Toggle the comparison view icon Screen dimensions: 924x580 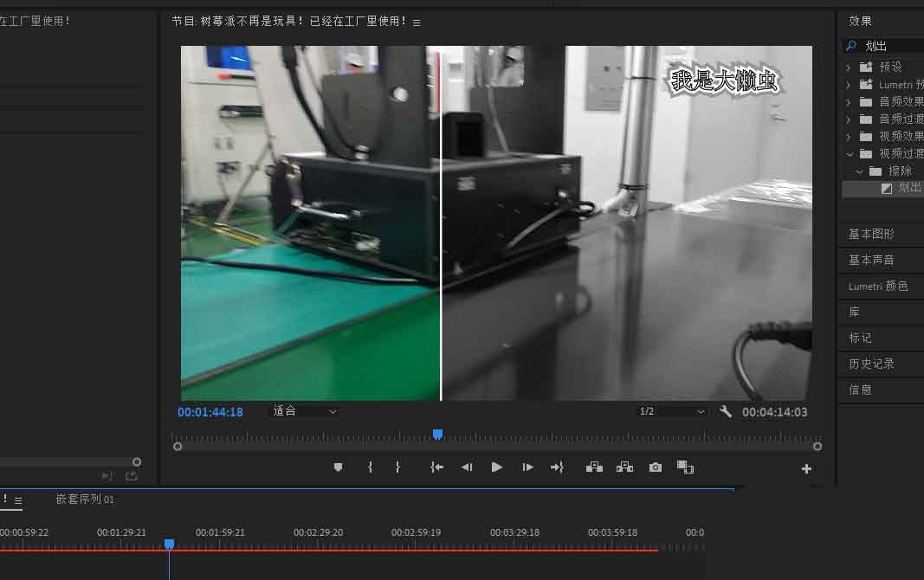pos(685,467)
